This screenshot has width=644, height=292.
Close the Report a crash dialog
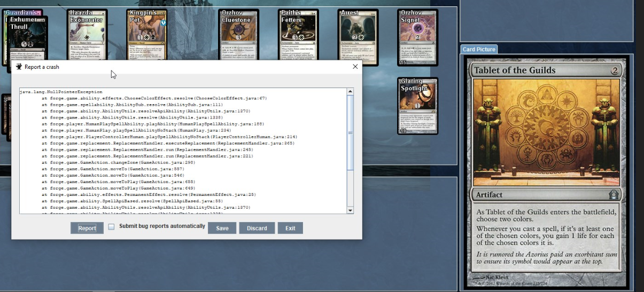(x=355, y=67)
